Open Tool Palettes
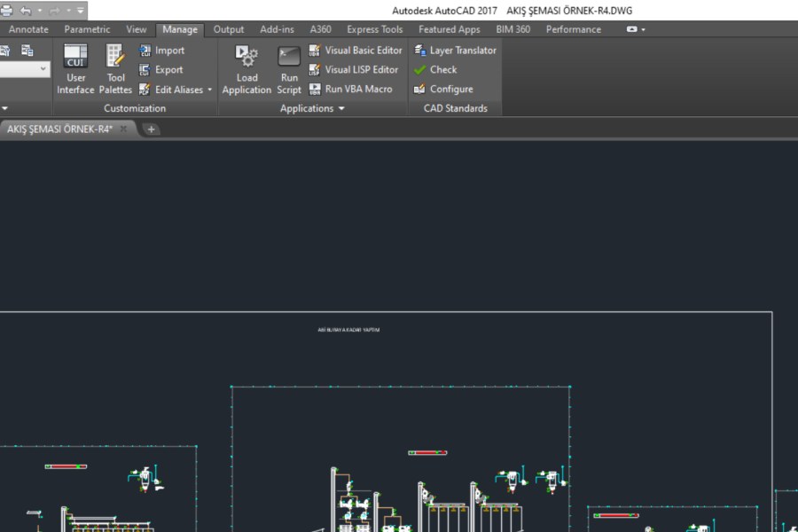 tap(115, 69)
